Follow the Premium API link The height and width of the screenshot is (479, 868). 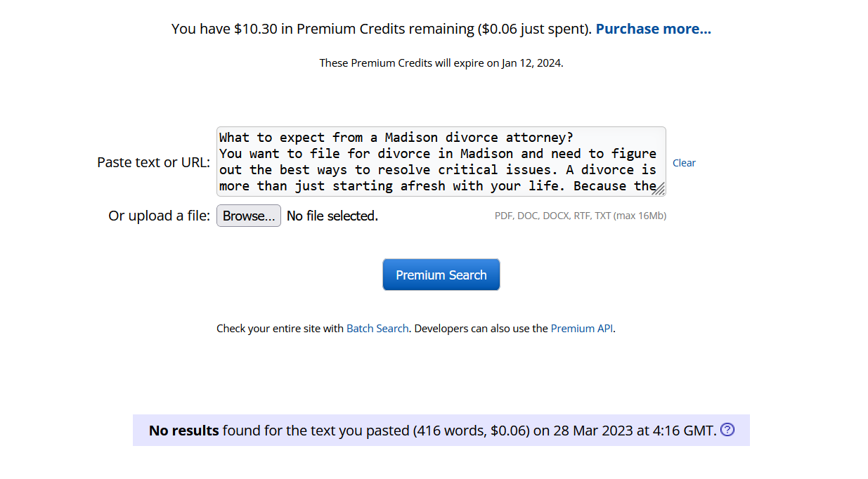pyautogui.click(x=582, y=328)
